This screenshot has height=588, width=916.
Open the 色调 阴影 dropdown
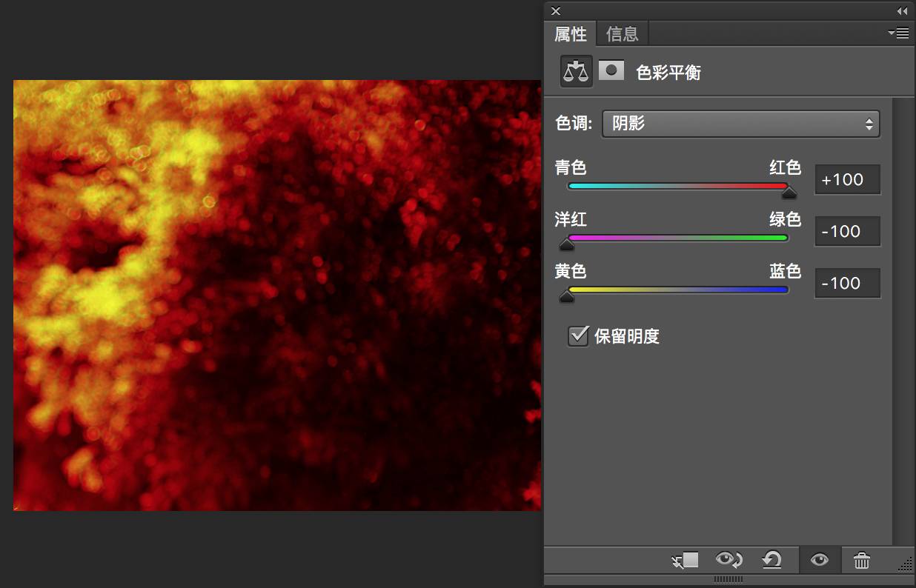point(741,124)
